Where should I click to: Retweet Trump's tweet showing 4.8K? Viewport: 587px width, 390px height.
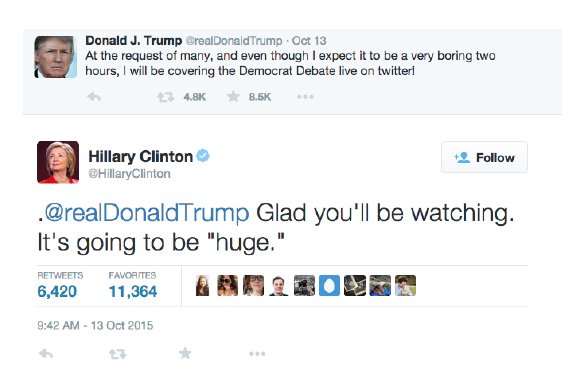coord(165,97)
